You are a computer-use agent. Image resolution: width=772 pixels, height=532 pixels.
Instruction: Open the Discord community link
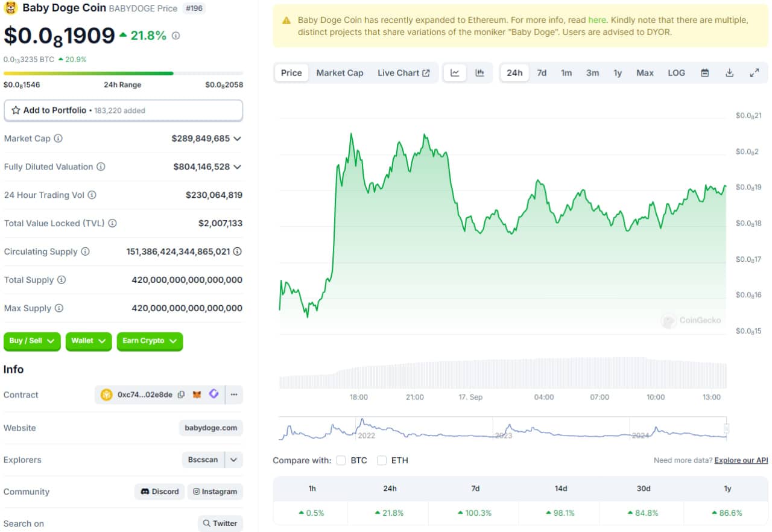point(160,492)
